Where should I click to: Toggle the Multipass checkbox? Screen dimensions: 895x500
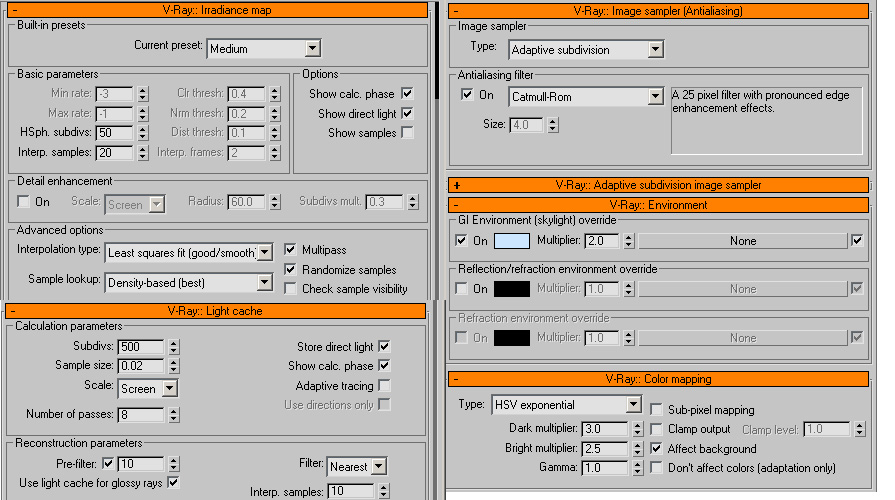coord(290,249)
